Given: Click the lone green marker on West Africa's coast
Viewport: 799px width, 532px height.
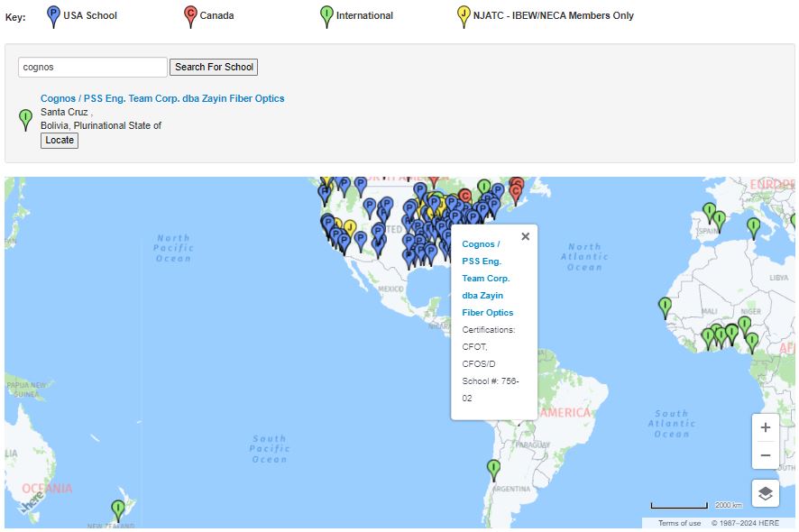Looking at the screenshot, I should coord(665,307).
